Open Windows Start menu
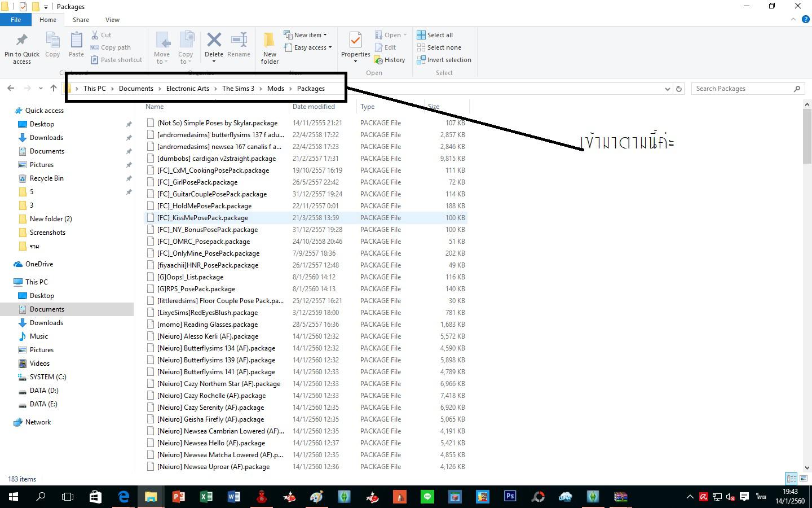The height and width of the screenshot is (508, 812). (x=13, y=497)
